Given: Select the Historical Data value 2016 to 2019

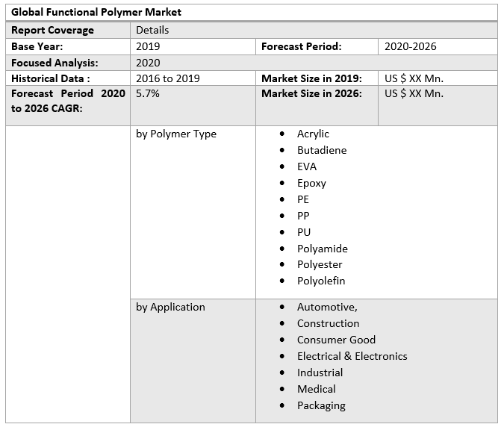Looking at the screenshot, I should click(x=168, y=78).
